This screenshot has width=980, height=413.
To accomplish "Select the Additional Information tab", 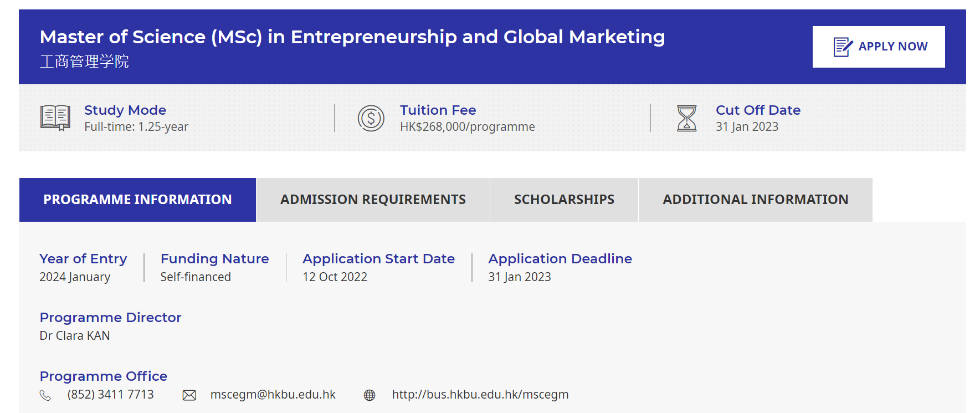I will [755, 200].
